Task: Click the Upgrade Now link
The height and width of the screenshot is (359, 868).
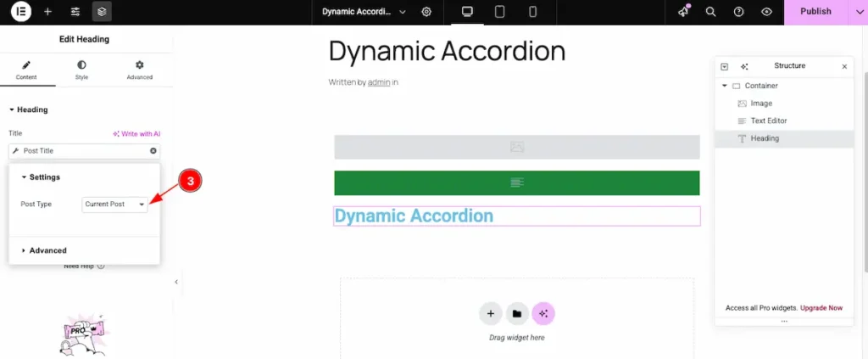Action: 821,308
